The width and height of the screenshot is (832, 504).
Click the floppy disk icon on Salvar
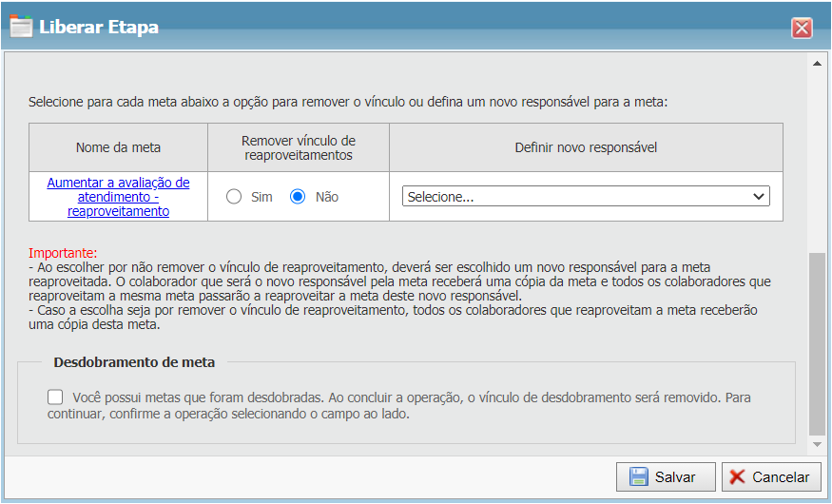pos(639,477)
